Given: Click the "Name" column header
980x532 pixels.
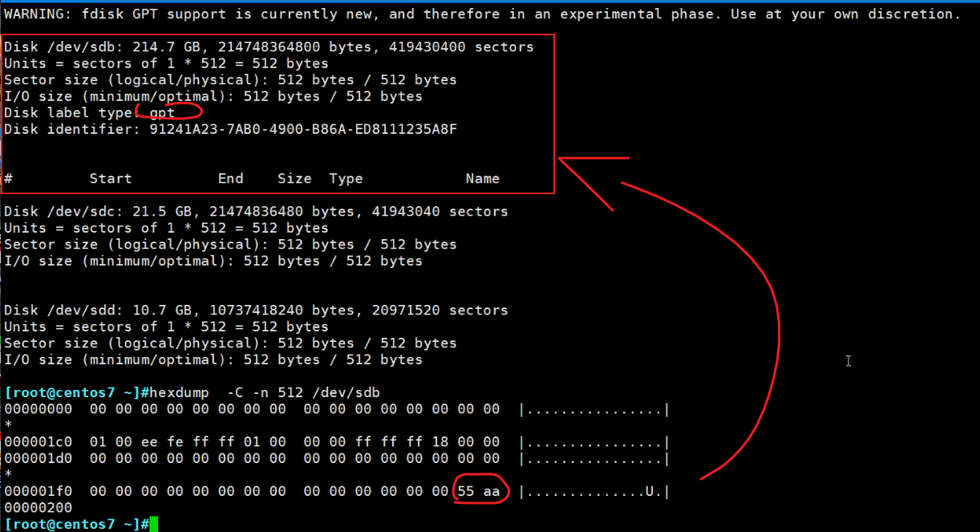Looking at the screenshot, I should pyautogui.click(x=482, y=179).
